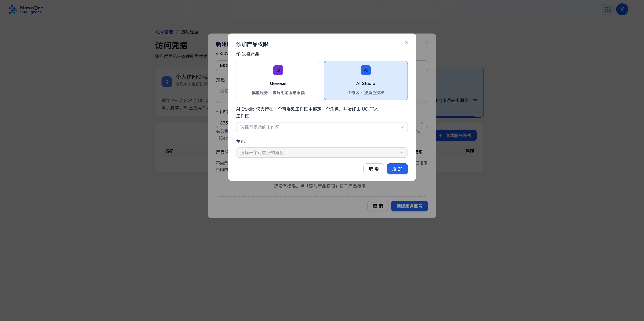644x321 pixels.
Task: Click 取消 in the service account dialog
Action: (x=378, y=206)
